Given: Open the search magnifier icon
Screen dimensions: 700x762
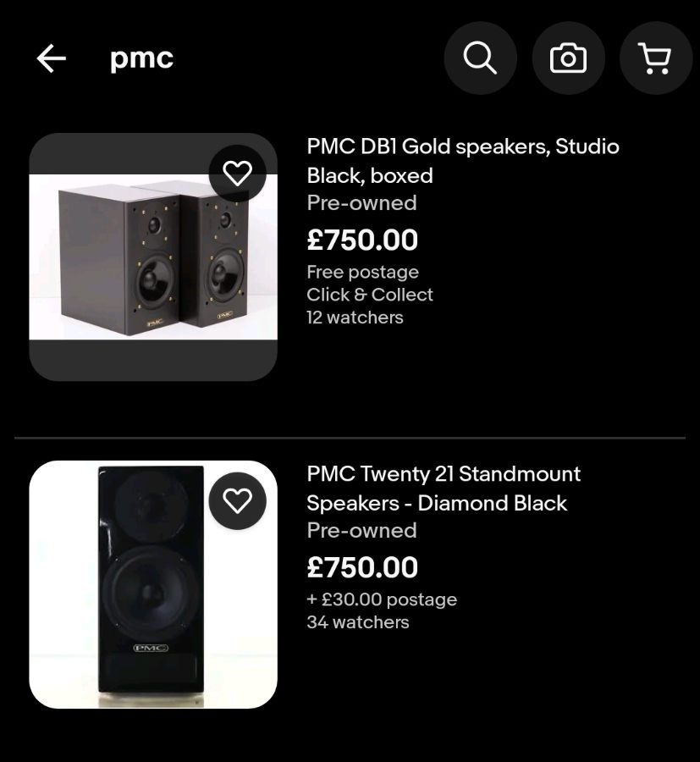Looking at the screenshot, I should coord(480,58).
